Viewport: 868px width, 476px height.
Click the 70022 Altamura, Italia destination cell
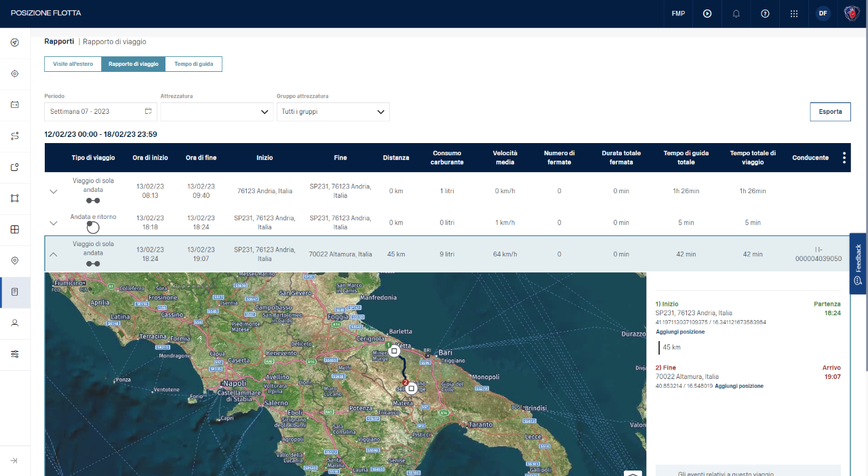click(x=340, y=254)
